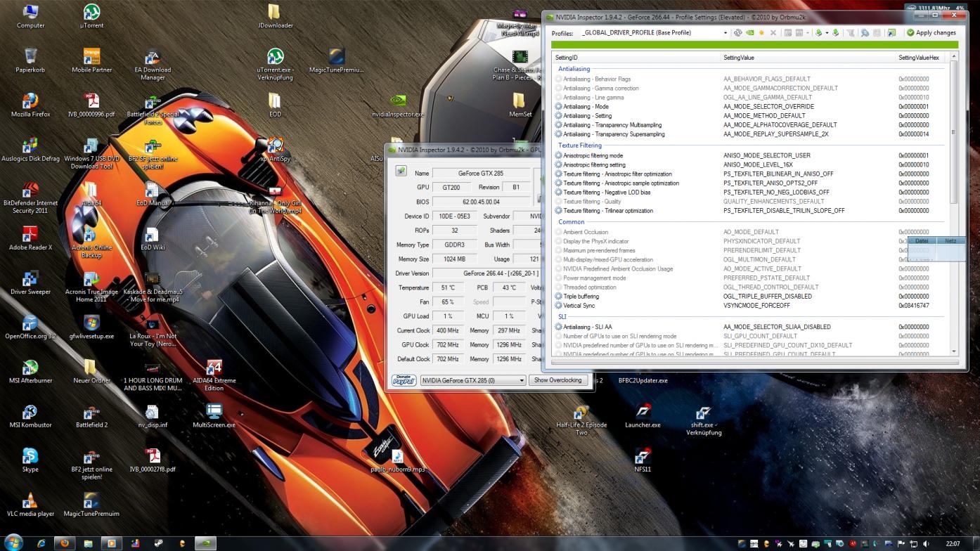980x551 pixels.
Task: Click the monitor icon in toolbar
Action: tap(891, 33)
